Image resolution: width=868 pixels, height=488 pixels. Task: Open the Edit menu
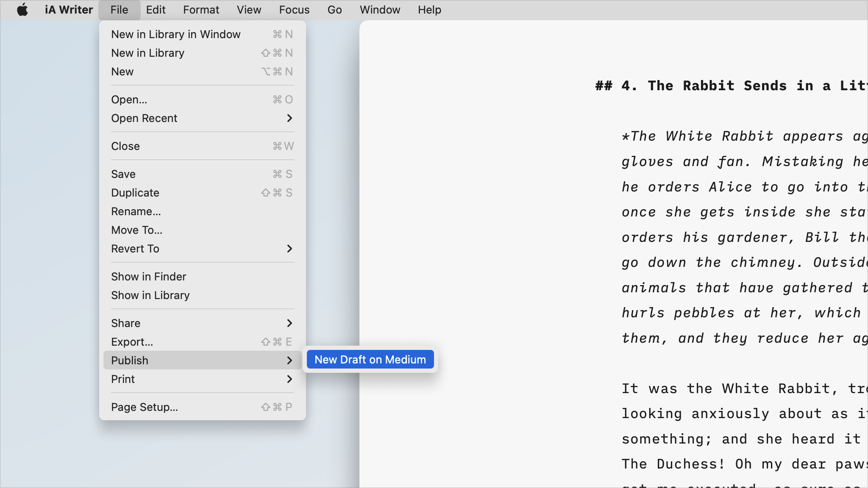[x=156, y=10]
